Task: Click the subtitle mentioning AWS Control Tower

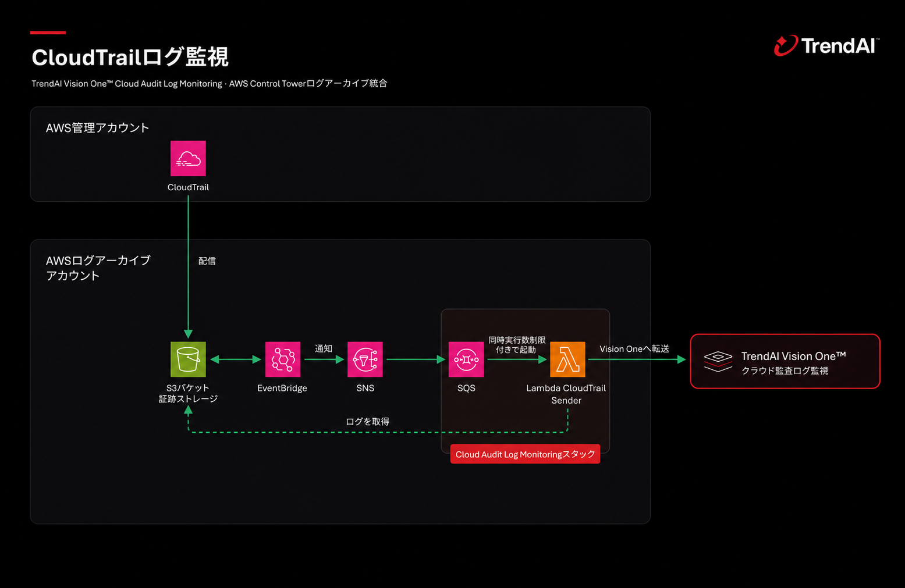Action: pyautogui.click(x=210, y=84)
